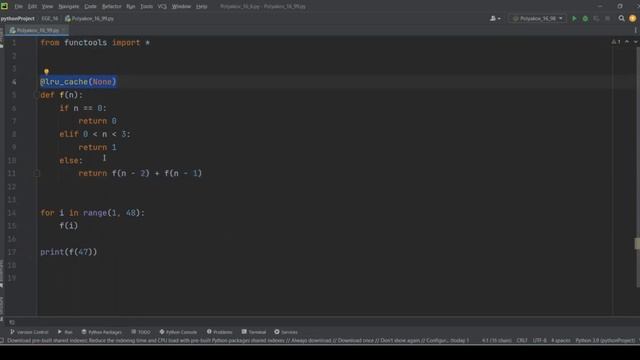
Task: Open the Polyakov_16_98 run configuration dropdown
Action: 538,18
